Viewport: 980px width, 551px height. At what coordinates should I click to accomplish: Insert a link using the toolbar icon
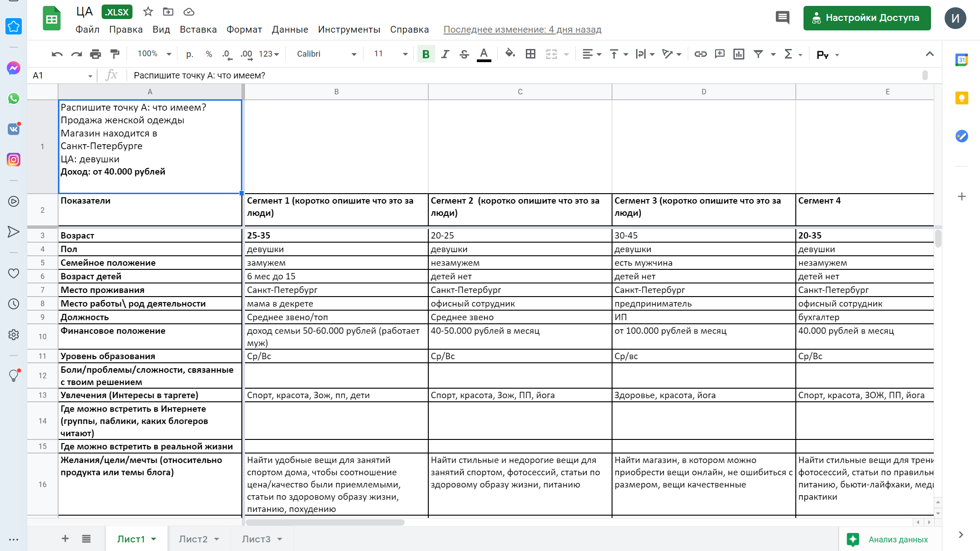coord(700,54)
